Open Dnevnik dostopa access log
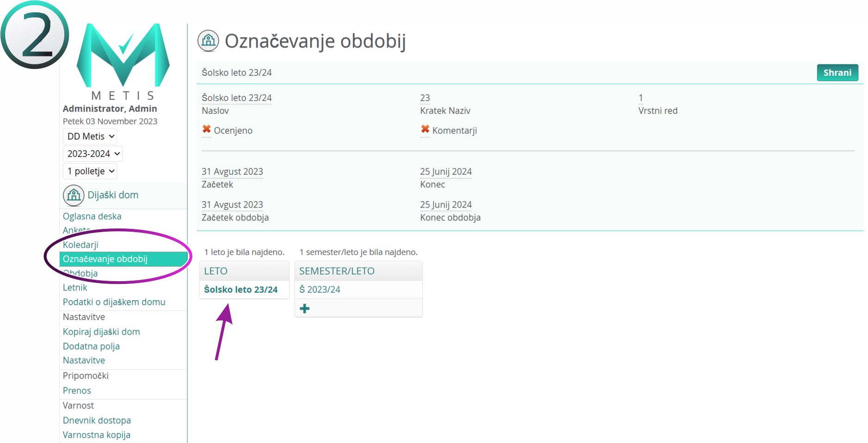 pyautogui.click(x=97, y=420)
